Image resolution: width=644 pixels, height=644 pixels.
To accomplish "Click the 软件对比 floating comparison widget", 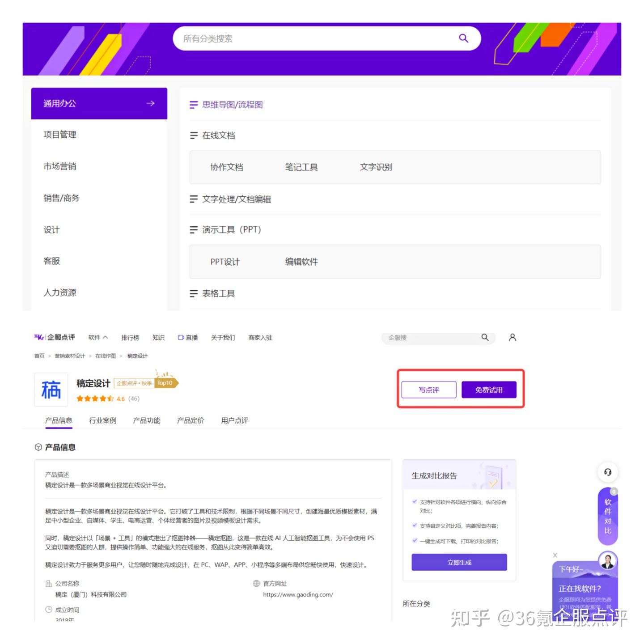I will [x=607, y=515].
